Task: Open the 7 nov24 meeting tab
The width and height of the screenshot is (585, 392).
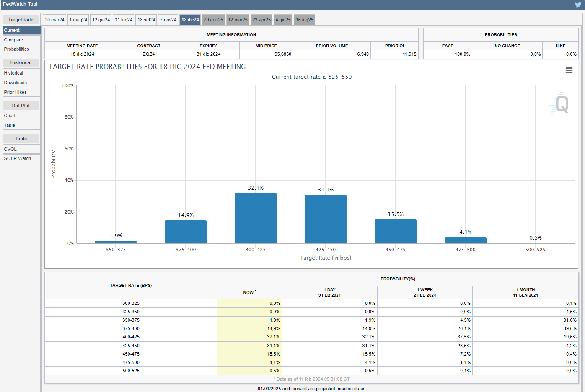Action: (168, 20)
